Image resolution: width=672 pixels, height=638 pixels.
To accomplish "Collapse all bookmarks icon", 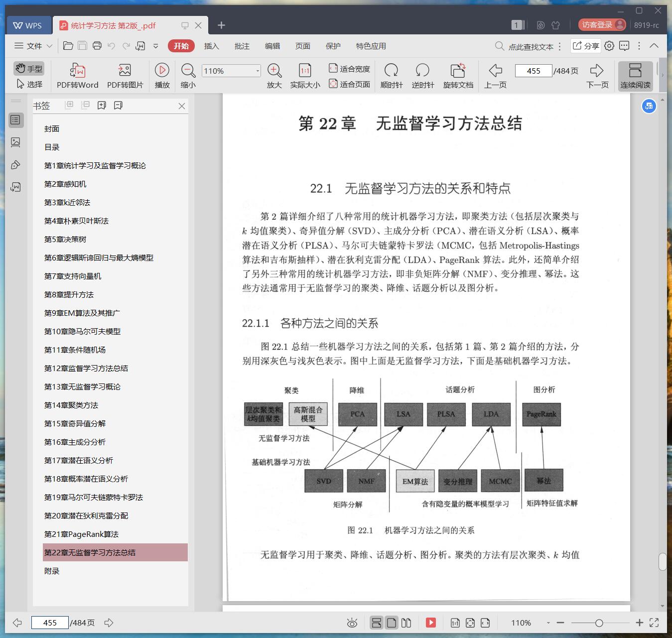I will pos(86,105).
